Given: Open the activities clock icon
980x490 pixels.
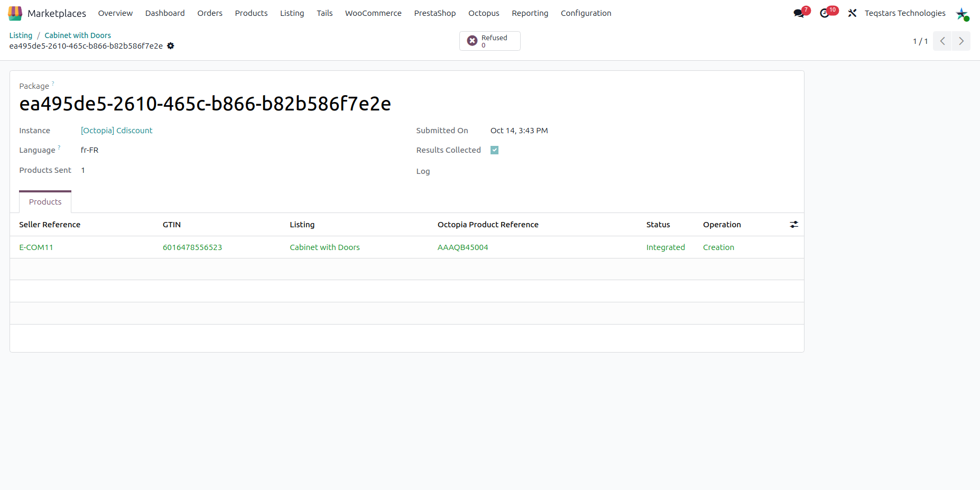Looking at the screenshot, I should point(825,13).
